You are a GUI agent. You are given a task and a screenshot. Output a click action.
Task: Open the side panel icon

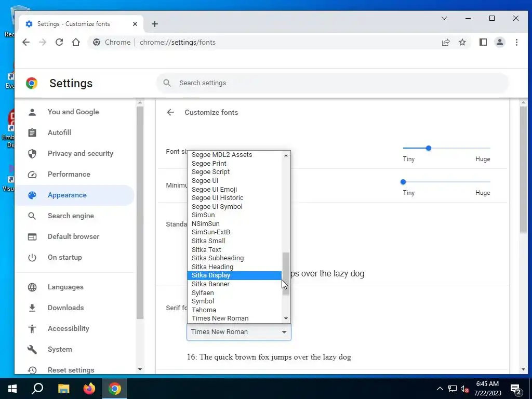point(483,42)
